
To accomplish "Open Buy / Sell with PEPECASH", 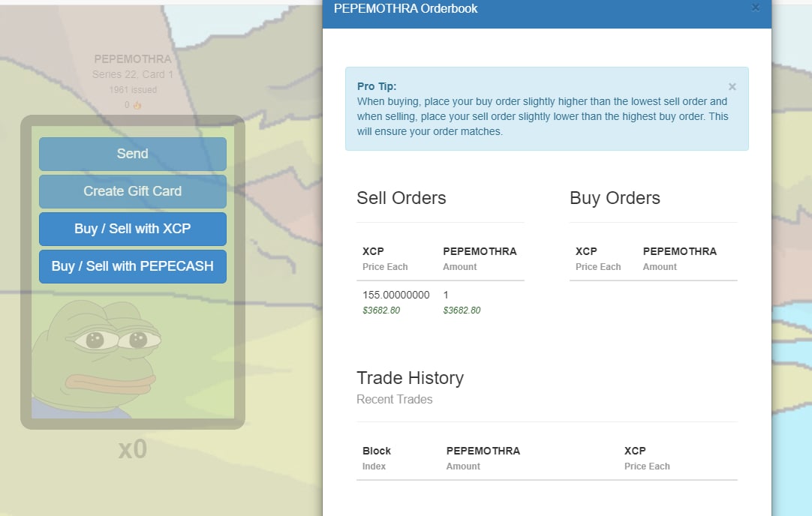I will tap(133, 266).
